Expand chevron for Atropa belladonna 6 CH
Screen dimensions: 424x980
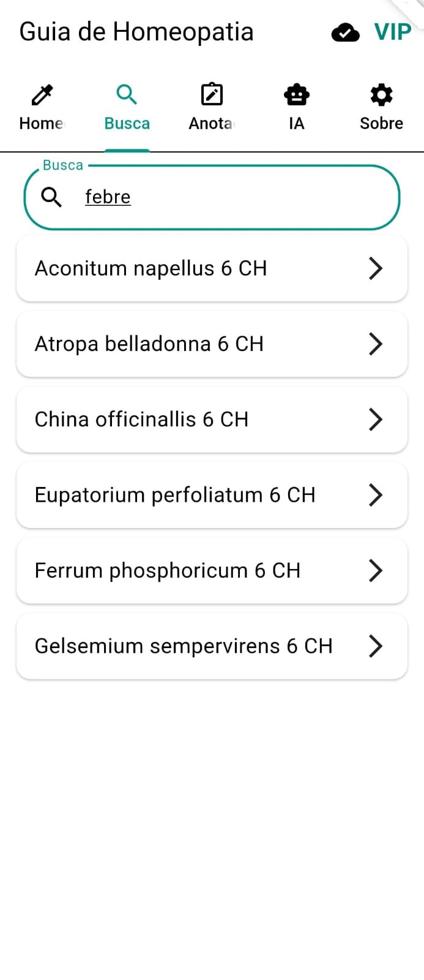pos(376,344)
